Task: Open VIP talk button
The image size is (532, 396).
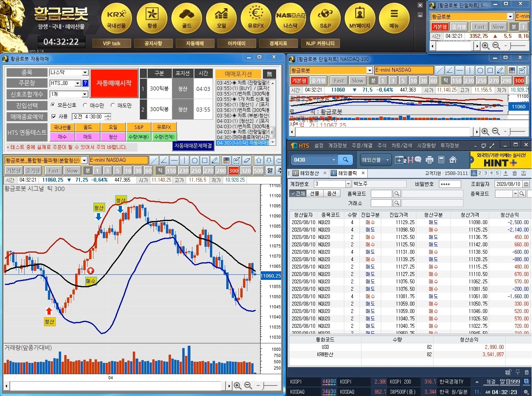Action: coord(112,43)
